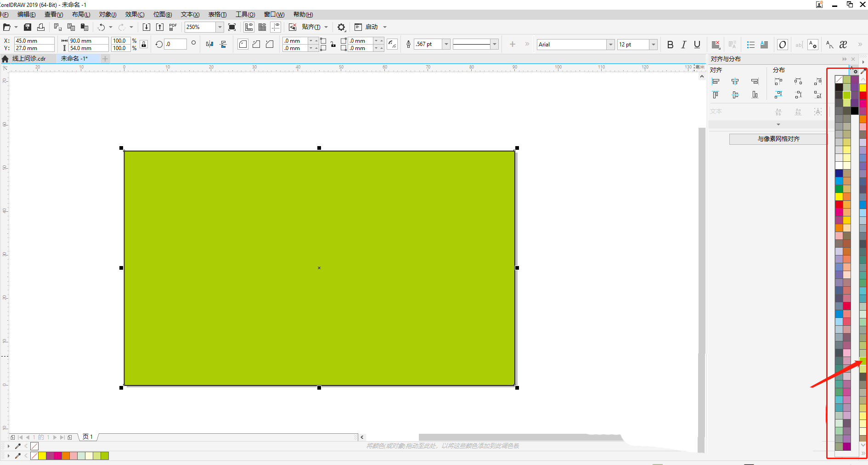Click the Undo arrow icon
Viewport: 868px width, 465px height.
(x=101, y=27)
